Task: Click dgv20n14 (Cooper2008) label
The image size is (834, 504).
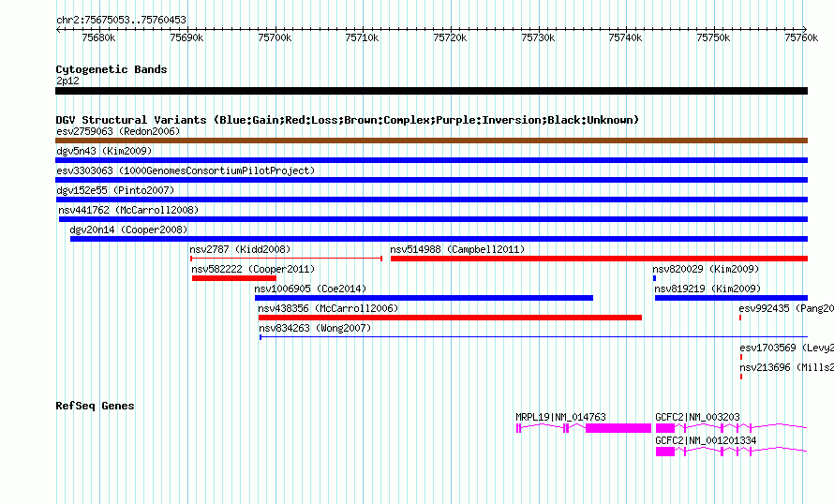Action: [128, 230]
